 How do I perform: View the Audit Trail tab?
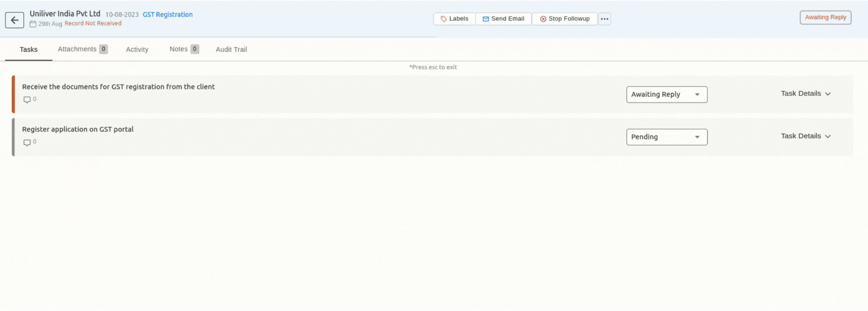pyautogui.click(x=231, y=49)
